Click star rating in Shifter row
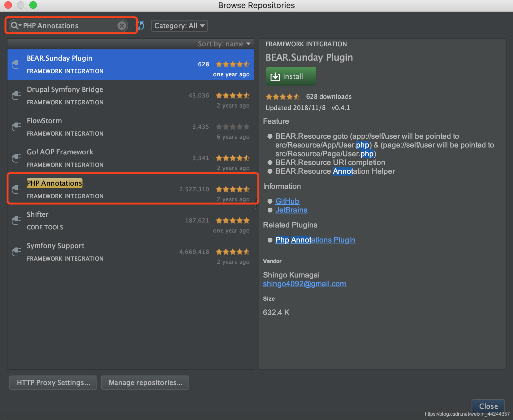This screenshot has height=420, width=513. [233, 221]
